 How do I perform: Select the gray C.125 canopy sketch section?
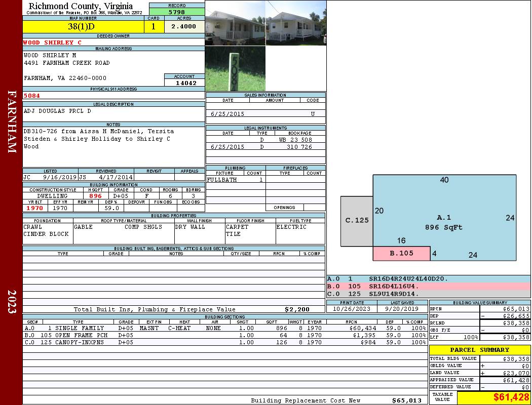pyautogui.click(x=357, y=221)
